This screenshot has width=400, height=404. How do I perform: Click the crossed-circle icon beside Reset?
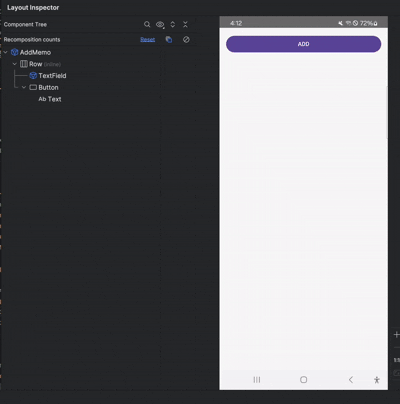[x=186, y=40]
